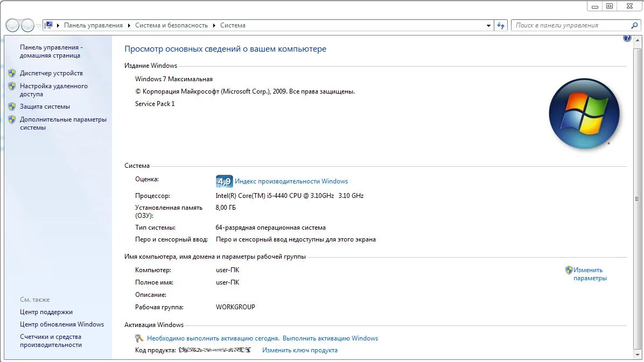Click the 4,9 performance rating badge
This screenshot has height=362, width=644.
tap(224, 181)
